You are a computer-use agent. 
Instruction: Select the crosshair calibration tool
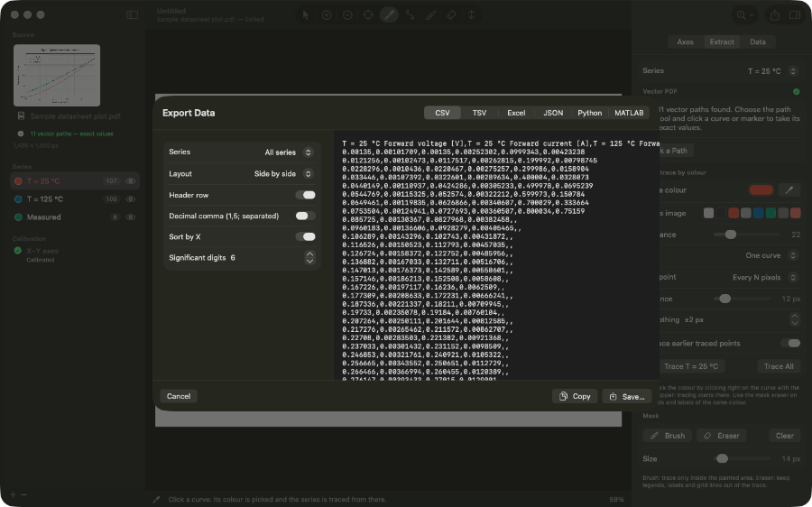tap(368, 15)
